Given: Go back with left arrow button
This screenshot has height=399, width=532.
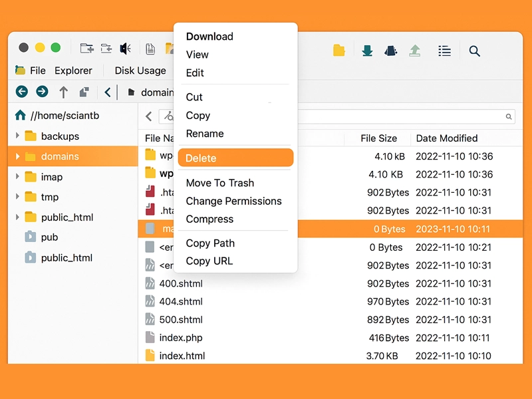Looking at the screenshot, I should click(x=22, y=92).
